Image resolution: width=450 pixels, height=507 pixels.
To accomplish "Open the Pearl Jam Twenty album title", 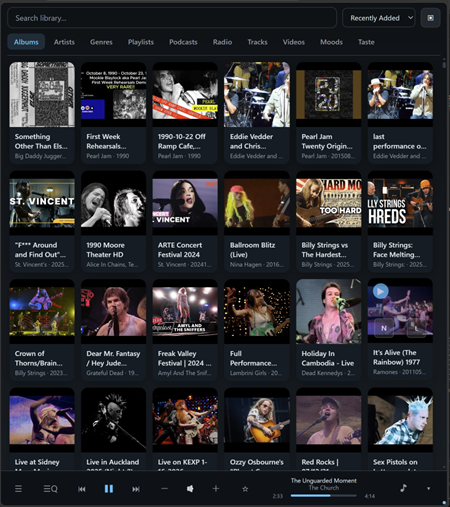I will coord(327,141).
